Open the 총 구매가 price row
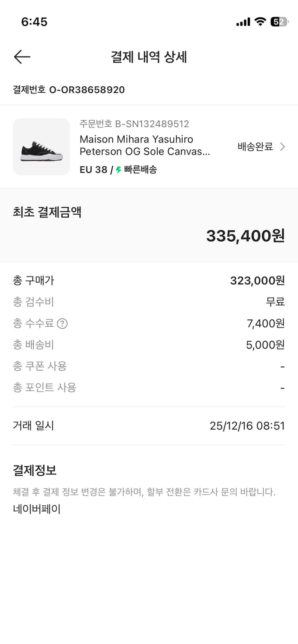Viewport: 298px width, 644px height. [x=148, y=280]
